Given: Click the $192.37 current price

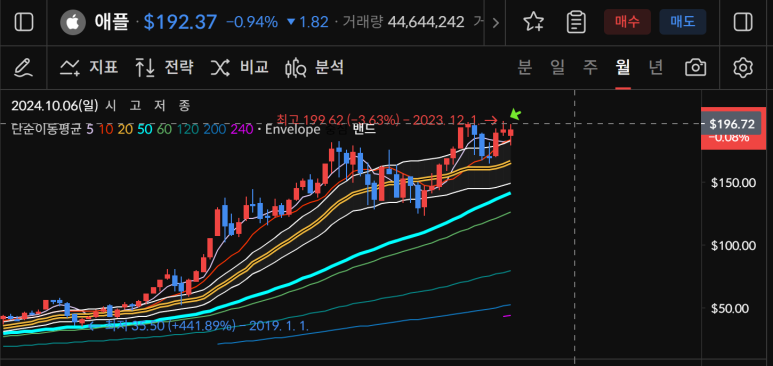Looking at the screenshot, I should pos(180,22).
